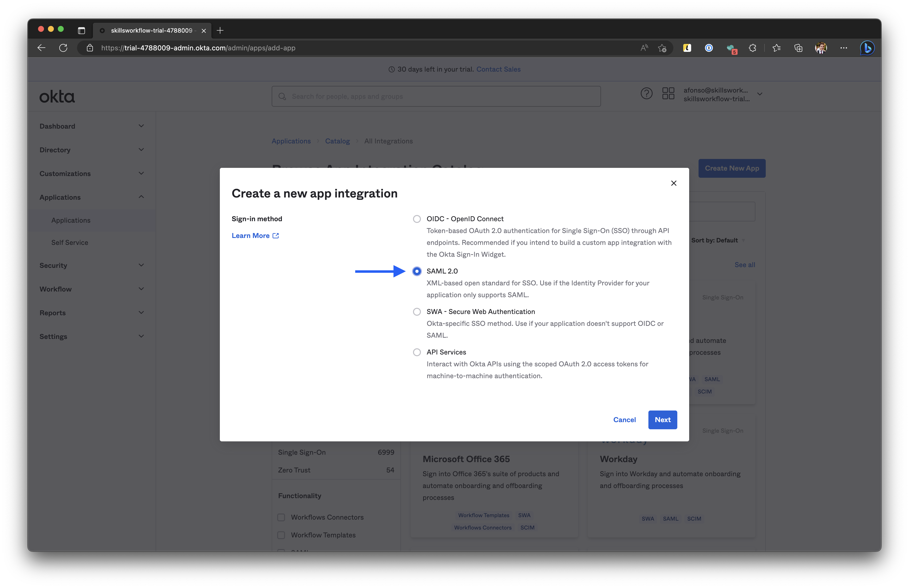Viewport: 909px width, 588px height.
Task: Check the Workflows Connectors checkbox
Action: 281,517
